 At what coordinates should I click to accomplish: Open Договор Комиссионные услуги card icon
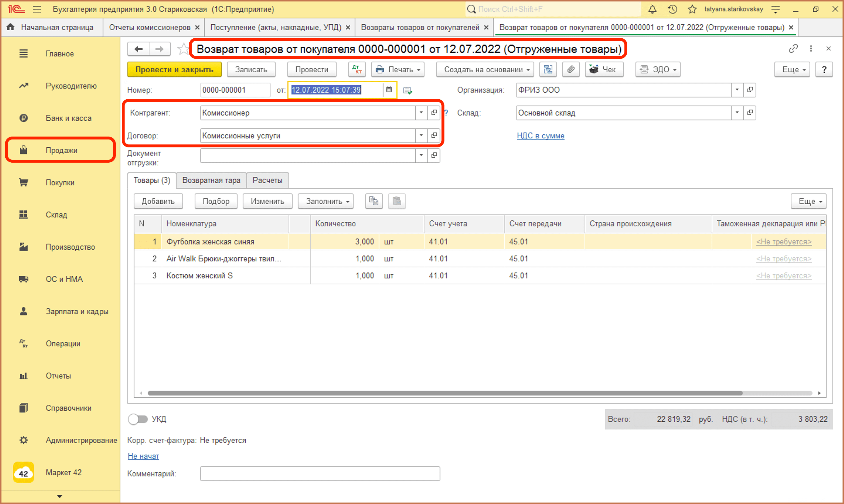pyautogui.click(x=434, y=135)
